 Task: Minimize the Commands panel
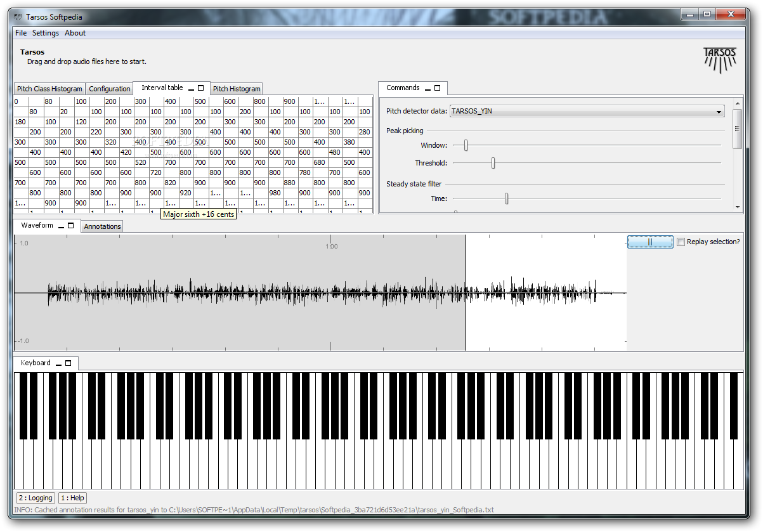coord(428,89)
